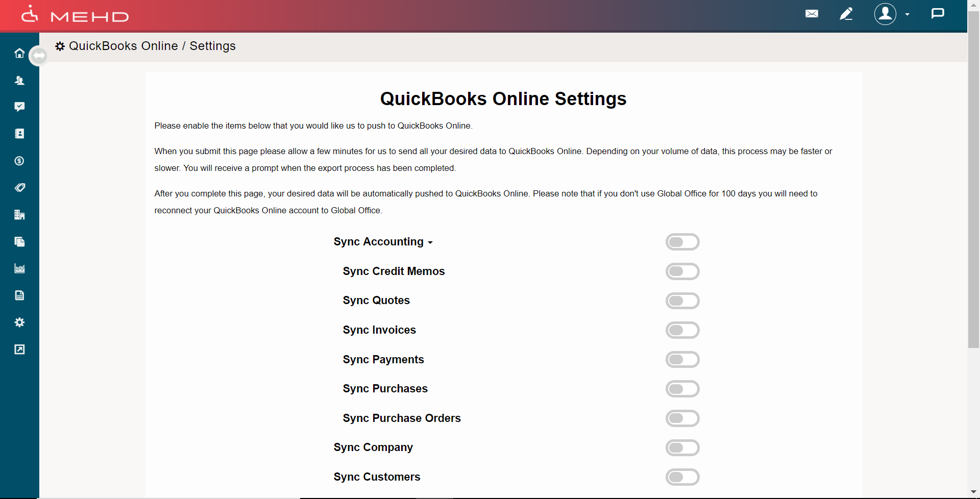This screenshot has height=499, width=980.
Task: Open the gear settings sidebar icon
Action: click(x=19, y=322)
